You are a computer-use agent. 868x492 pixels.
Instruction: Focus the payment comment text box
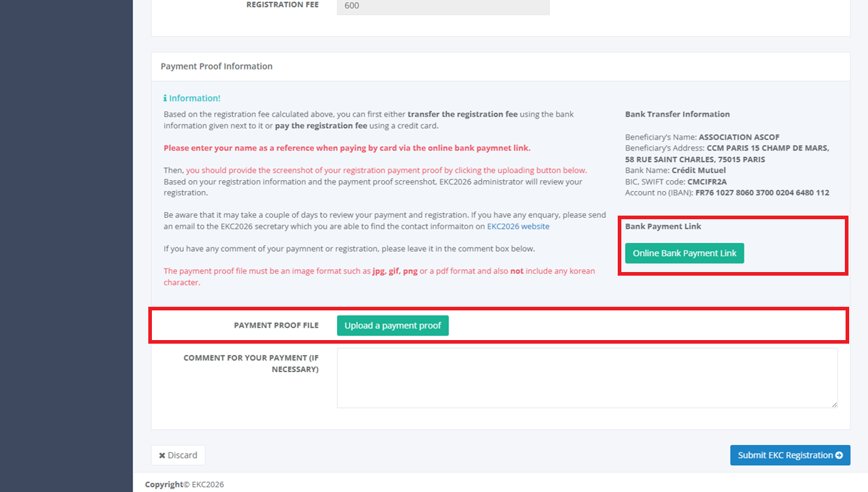587,378
